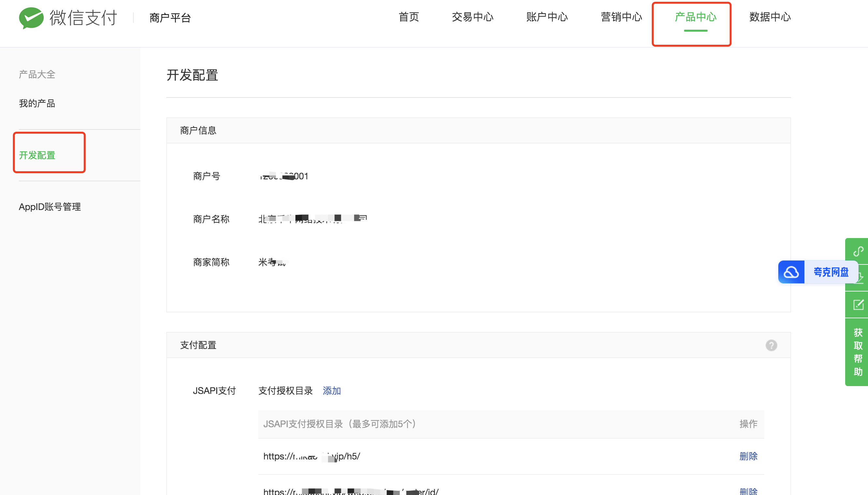This screenshot has width=868, height=495.
Task: Click 添加 to add a payment authorization directory
Action: pos(332,391)
